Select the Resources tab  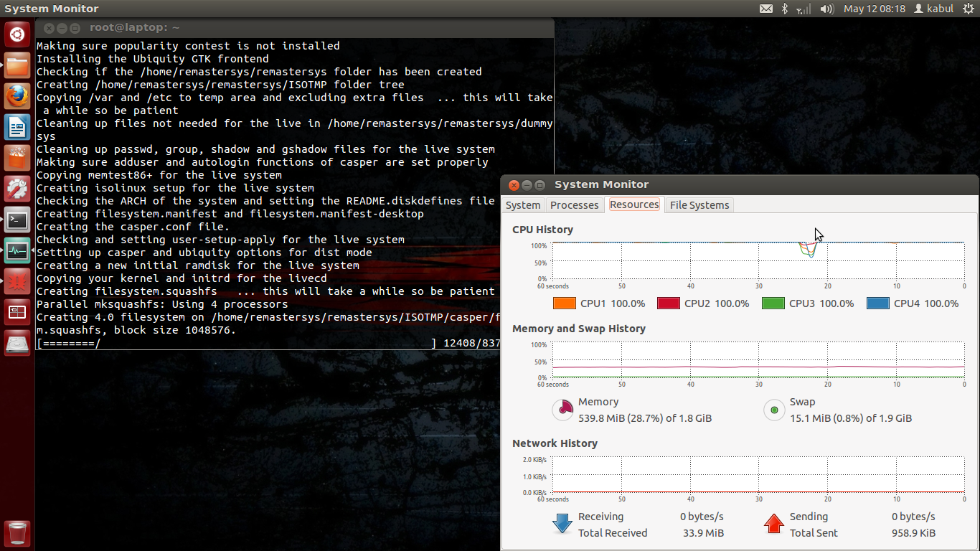[x=634, y=204]
